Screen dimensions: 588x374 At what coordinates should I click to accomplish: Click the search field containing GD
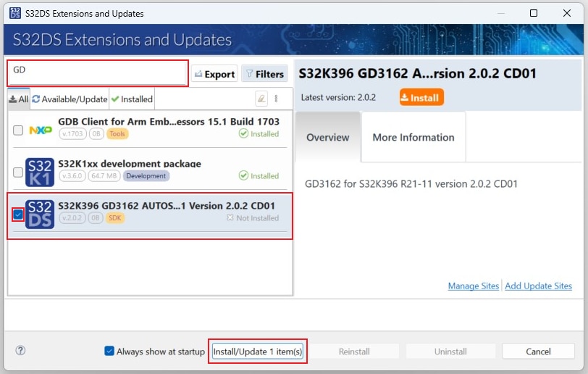pos(98,73)
